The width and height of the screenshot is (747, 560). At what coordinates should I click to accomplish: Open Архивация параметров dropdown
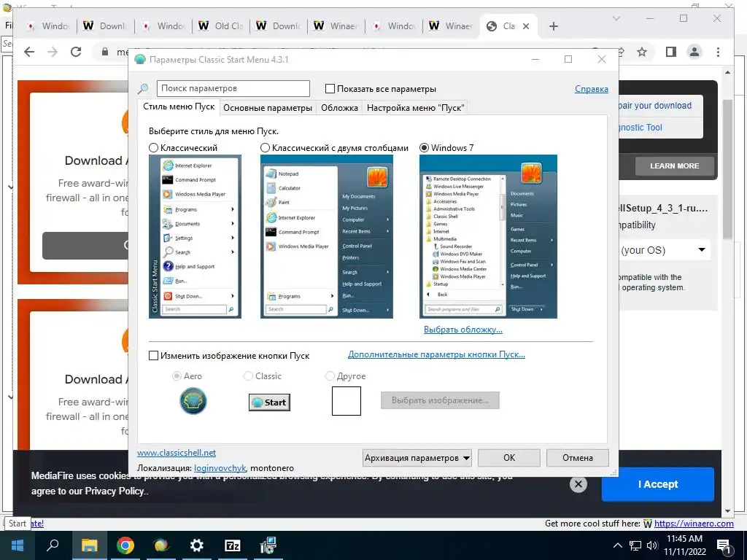[x=417, y=458]
